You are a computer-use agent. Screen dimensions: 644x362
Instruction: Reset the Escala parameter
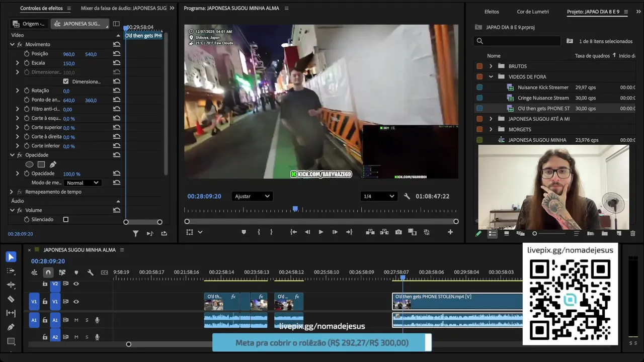tap(117, 63)
